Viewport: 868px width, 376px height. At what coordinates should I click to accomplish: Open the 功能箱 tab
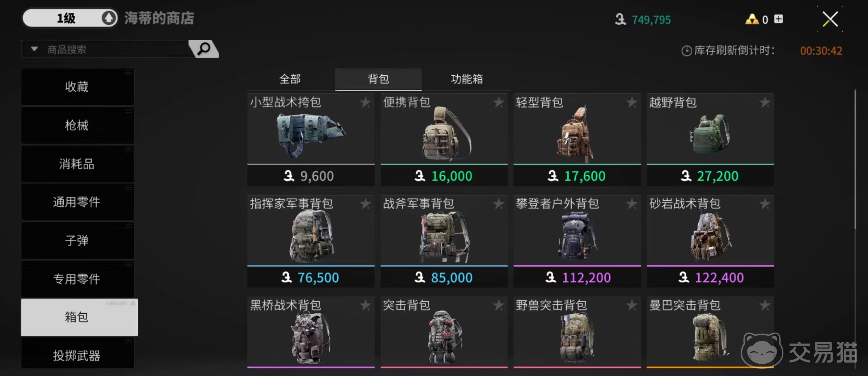(x=466, y=79)
